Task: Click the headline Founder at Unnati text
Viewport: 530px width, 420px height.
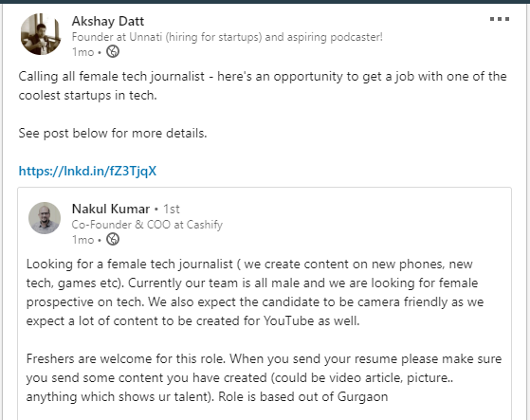Action: click(x=227, y=37)
